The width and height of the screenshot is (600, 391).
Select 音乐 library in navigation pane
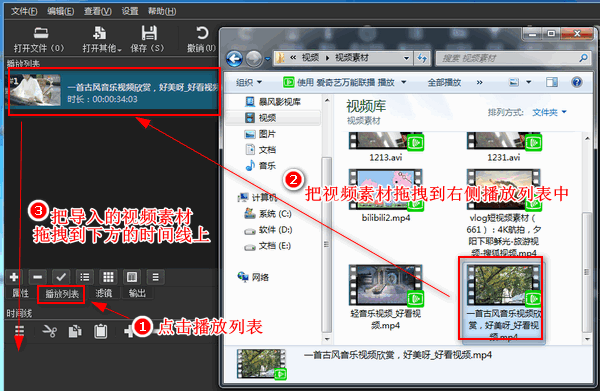point(261,166)
